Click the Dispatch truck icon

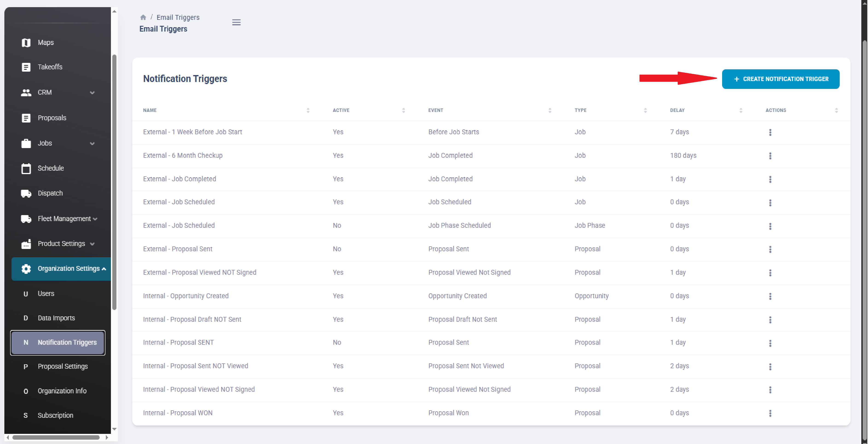tap(26, 193)
